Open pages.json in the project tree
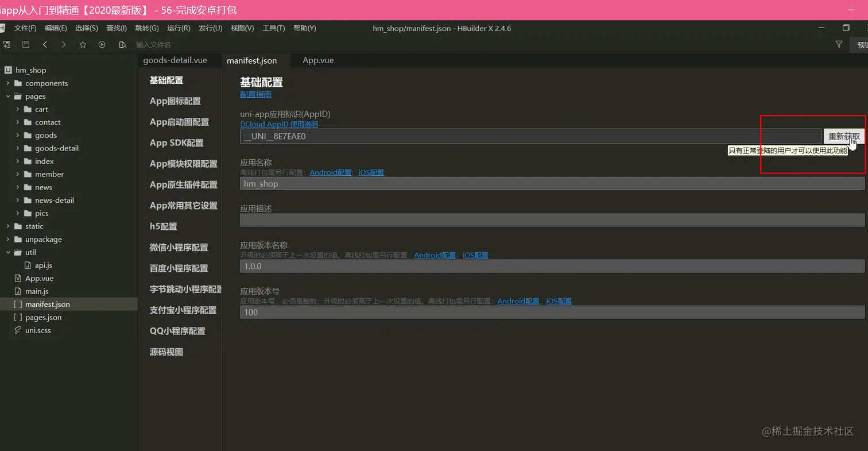Image resolution: width=868 pixels, height=451 pixels. click(43, 317)
